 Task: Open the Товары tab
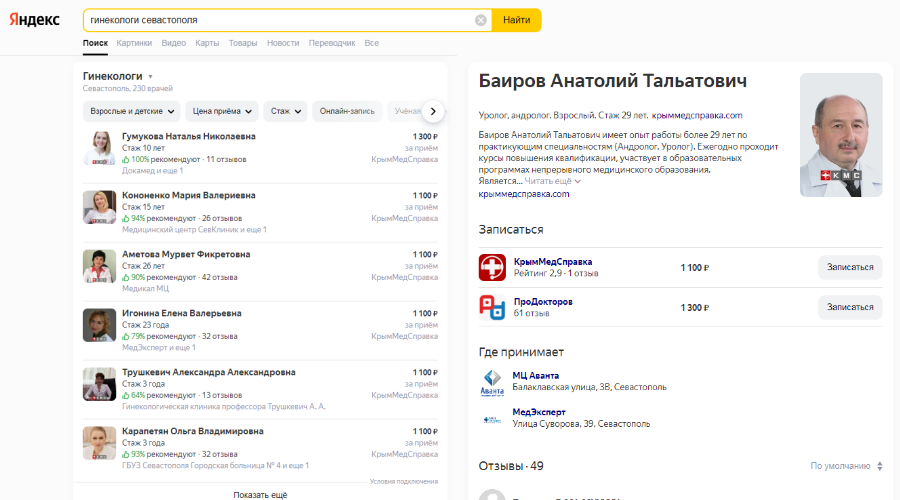(x=243, y=43)
